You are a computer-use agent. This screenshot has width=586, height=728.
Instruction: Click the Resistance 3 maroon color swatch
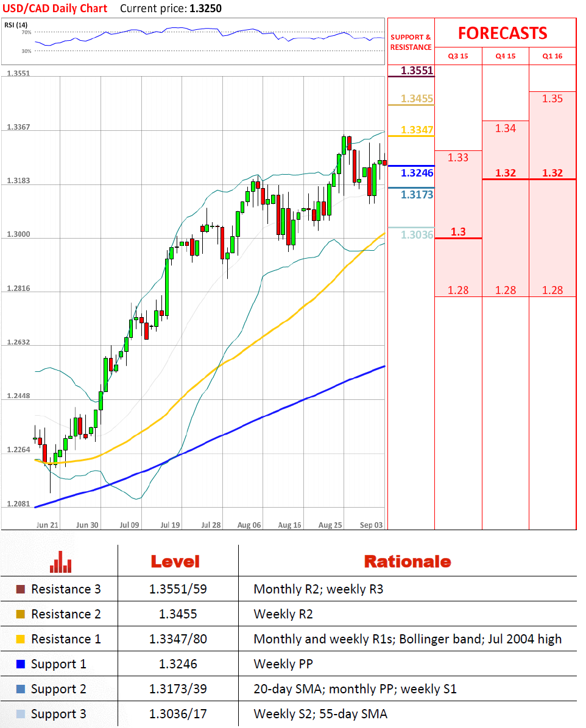coord(21,589)
